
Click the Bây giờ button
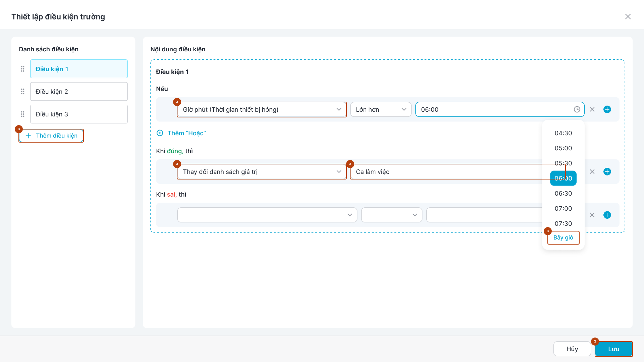pyautogui.click(x=563, y=238)
